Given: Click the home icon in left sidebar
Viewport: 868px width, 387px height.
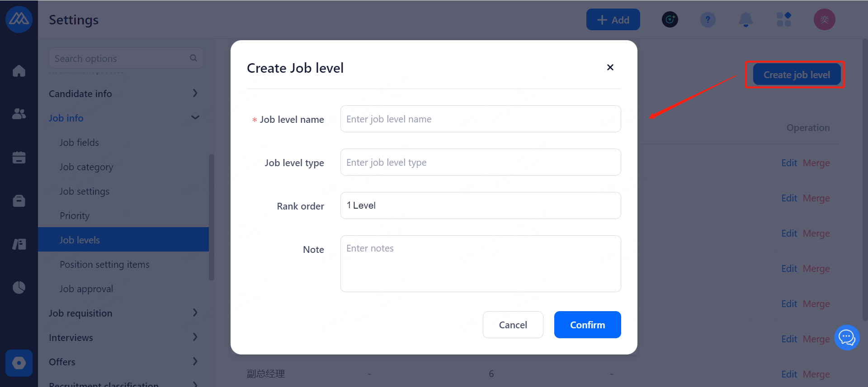Looking at the screenshot, I should tap(19, 71).
